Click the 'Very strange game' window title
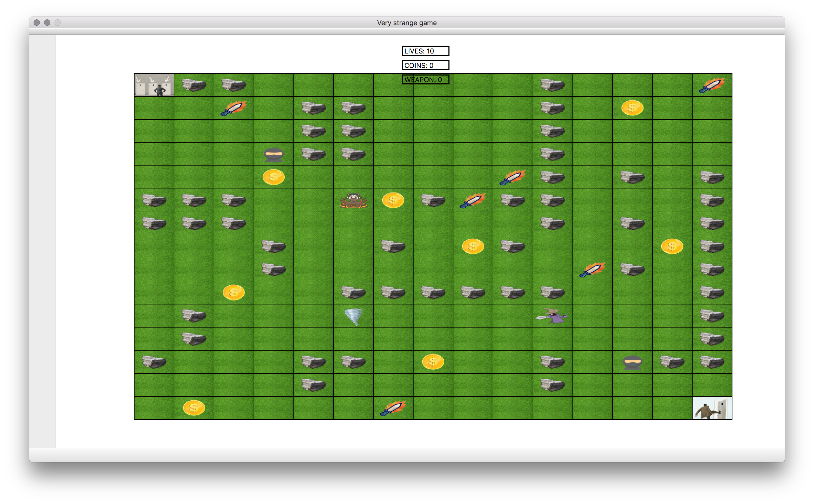Viewport: 814px width, 504px height. (x=407, y=23)
